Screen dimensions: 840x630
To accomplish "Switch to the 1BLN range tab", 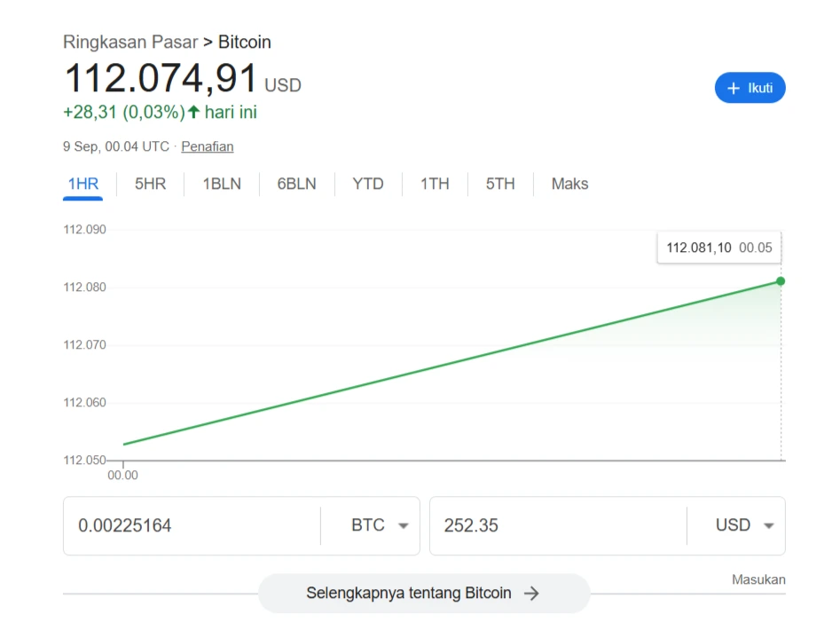I will click(222, 184).
